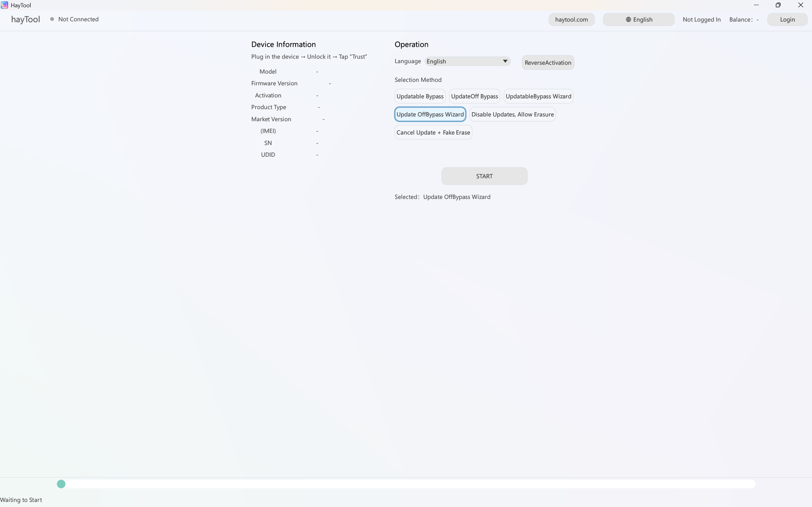
Task: Enable Disable Updates, Allow Erasure mode
Action: [512, 114]
